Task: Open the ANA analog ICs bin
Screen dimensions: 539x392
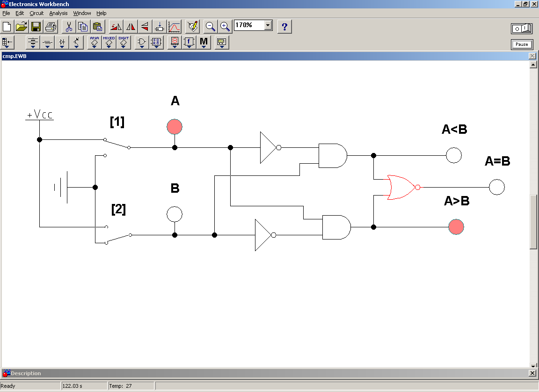Action: click(x=95, y=43)
